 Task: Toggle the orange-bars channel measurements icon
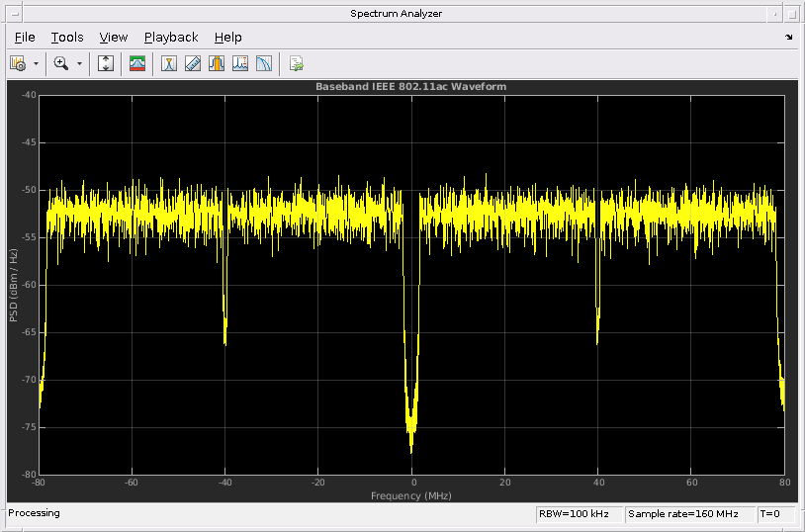click(x=217, y=63)
